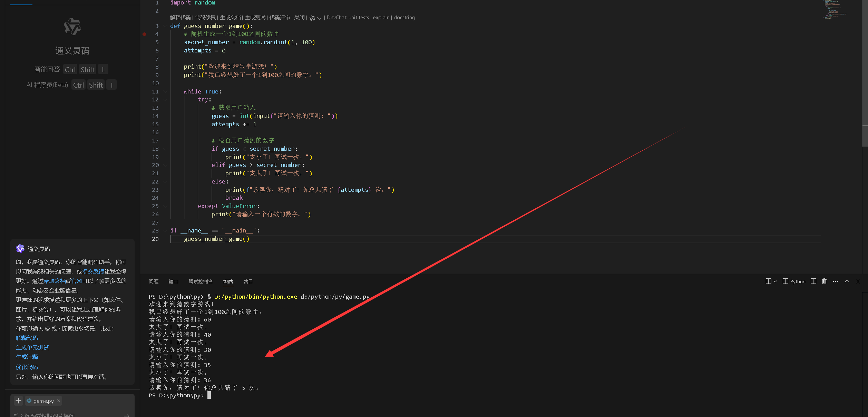The width and height of the screenshot is (868, 417).
Task: Open the Lingma icon dropdown in the code lens
Action: [315, 18]
